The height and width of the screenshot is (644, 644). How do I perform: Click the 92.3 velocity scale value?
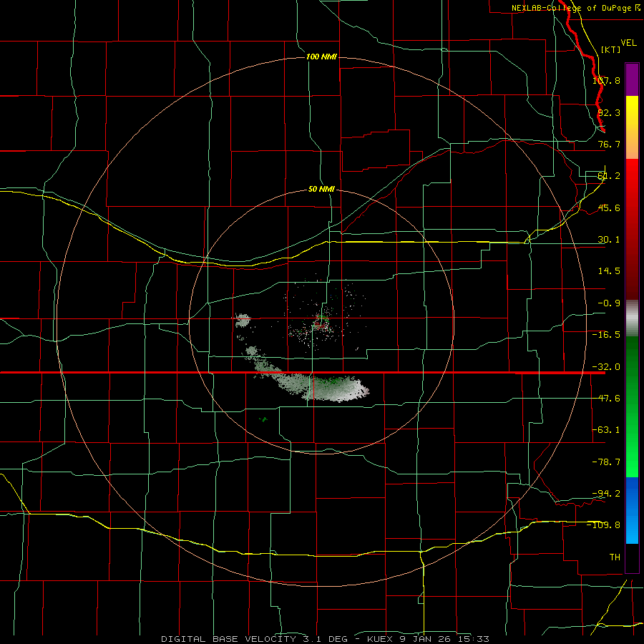tap(609, 112)
